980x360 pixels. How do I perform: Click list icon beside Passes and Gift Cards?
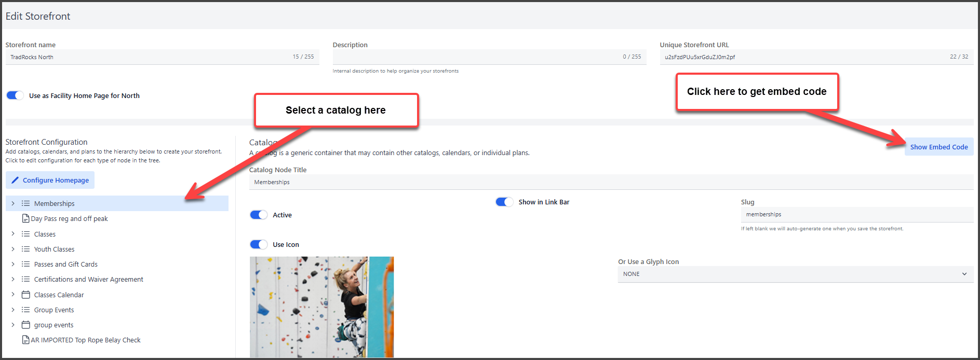(25, 264)
